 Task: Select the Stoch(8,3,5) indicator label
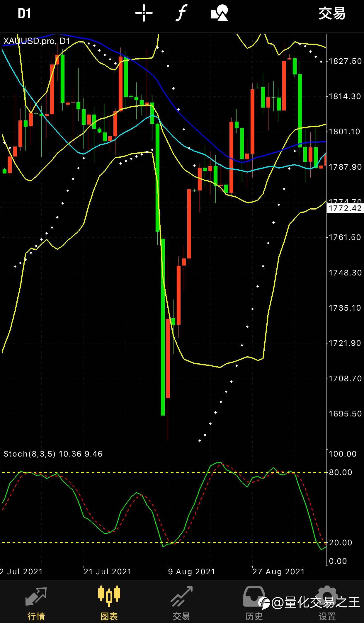point(53,454)
